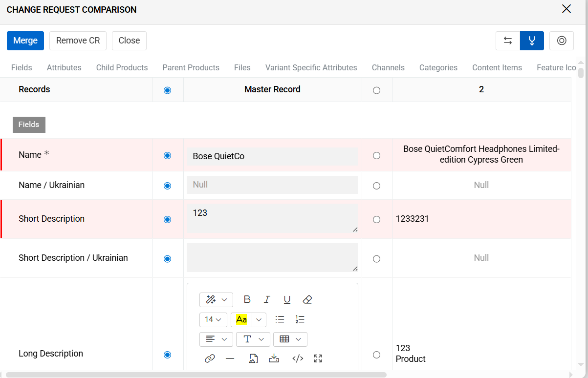Click the swap arrows compare view icon
The height and width of the screenshot is (378, 588).
pyautogui.click(x=508, y=41)
